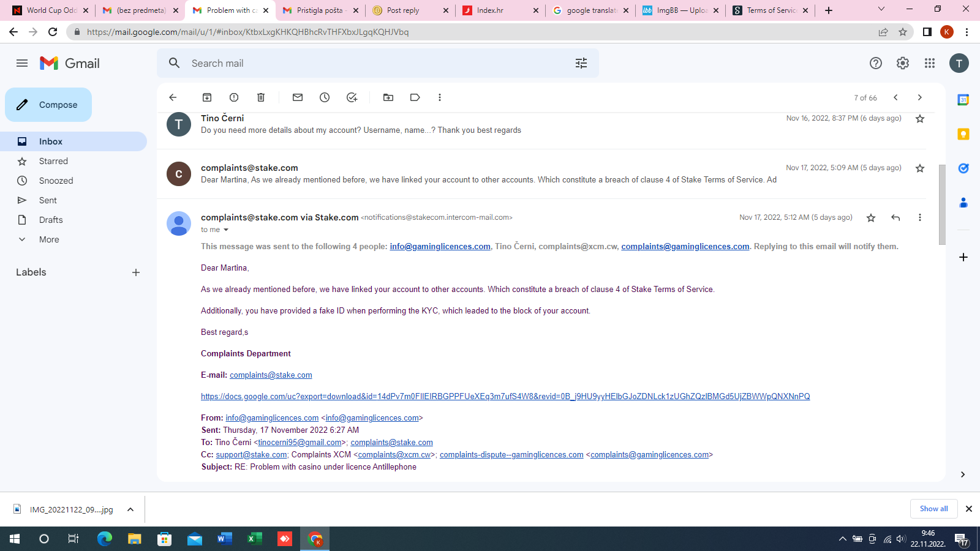Open tinocerni95@gmail.com link

tap(300, 443)
